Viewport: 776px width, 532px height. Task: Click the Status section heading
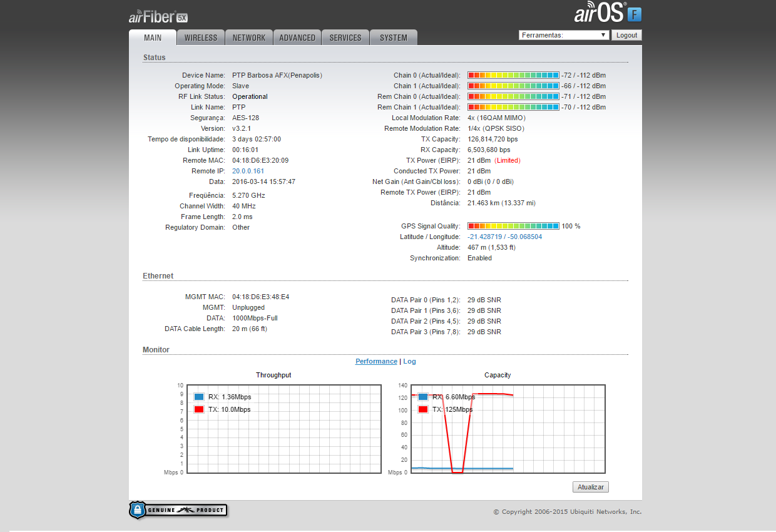(155, 58)
